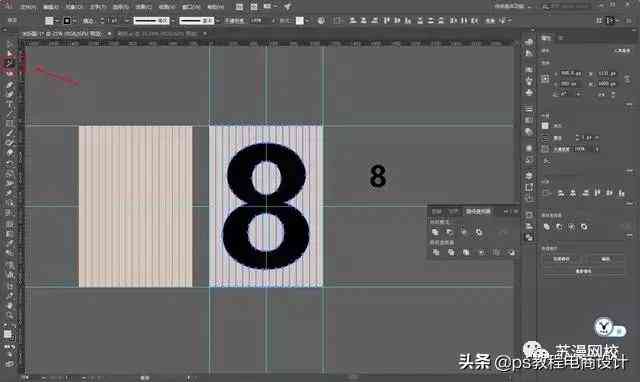Image resolution: width=640 pixels, height=382 pixels.
Task: Click Trim in the floating Pathfinder panel
Action: 451,253
